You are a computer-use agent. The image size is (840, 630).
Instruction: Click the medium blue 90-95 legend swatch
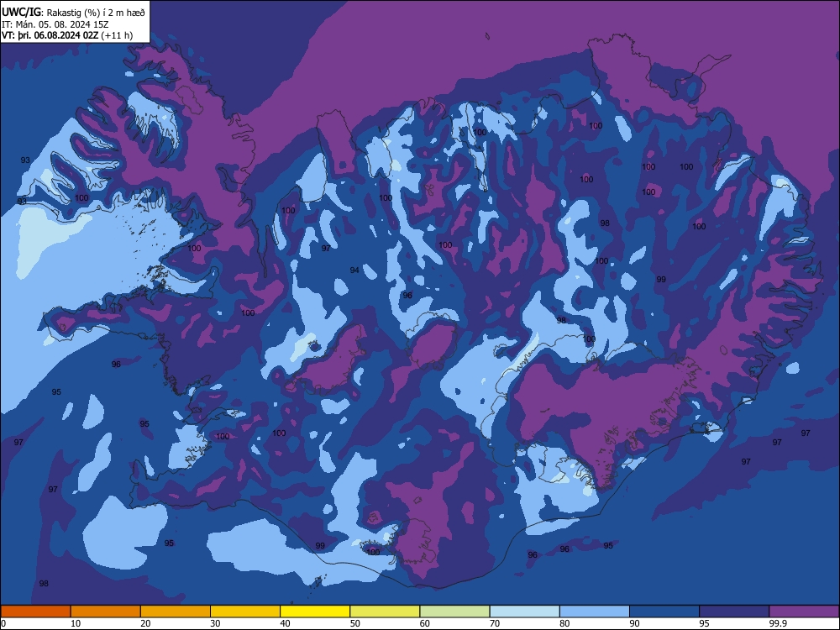coord(664,612)
